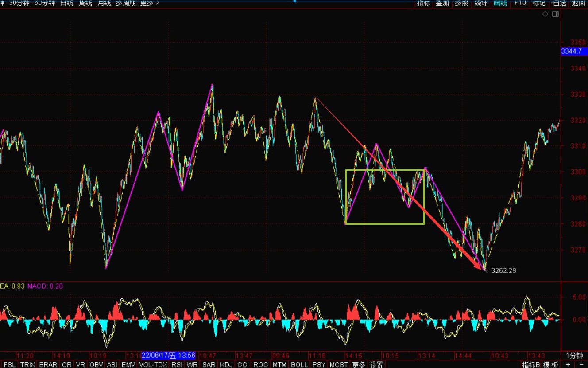588x368 pixels.
Task: Show the ASI indicator
Action: point(112,364)
